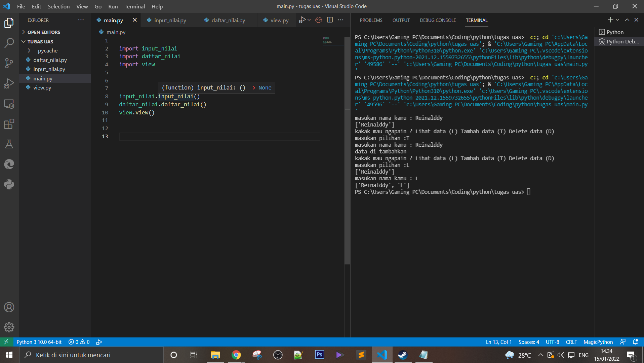
Task: Open Explorer Views and More Actions ellipsis
Action: tap(81, 20)
